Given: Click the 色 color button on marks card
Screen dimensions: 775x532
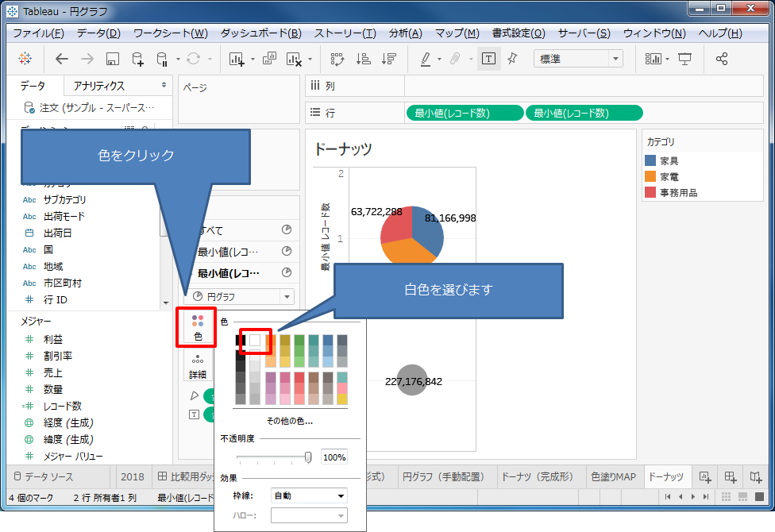Looking at the screenshot, I should point(198,327).
